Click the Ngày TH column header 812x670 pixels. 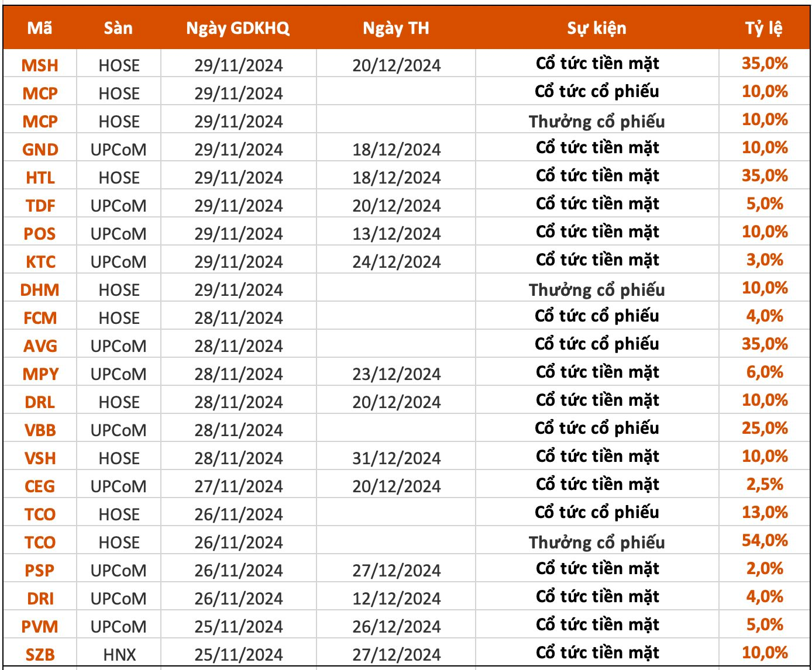[x=395, y=28]
